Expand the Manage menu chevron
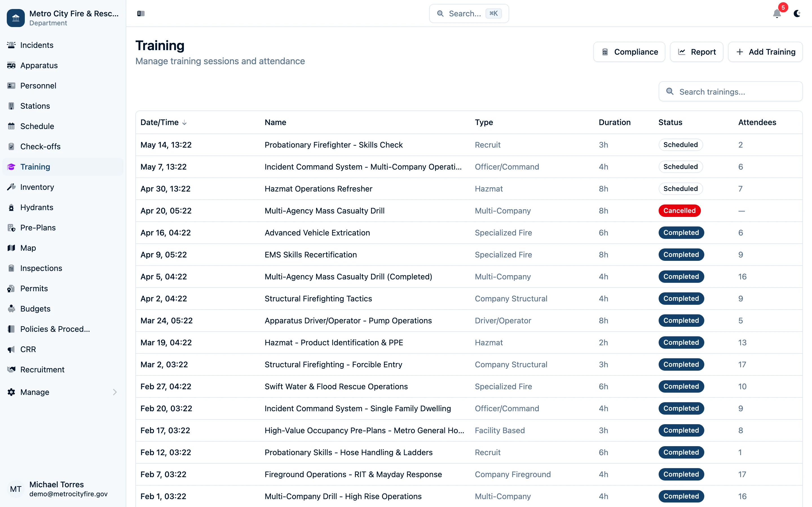 [115, 392]
